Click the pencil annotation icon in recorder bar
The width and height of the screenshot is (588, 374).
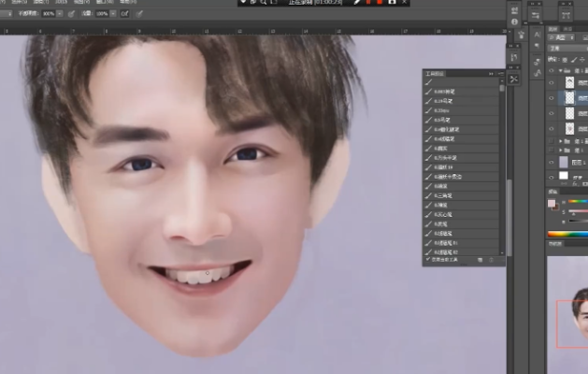(x=357, y=4)
